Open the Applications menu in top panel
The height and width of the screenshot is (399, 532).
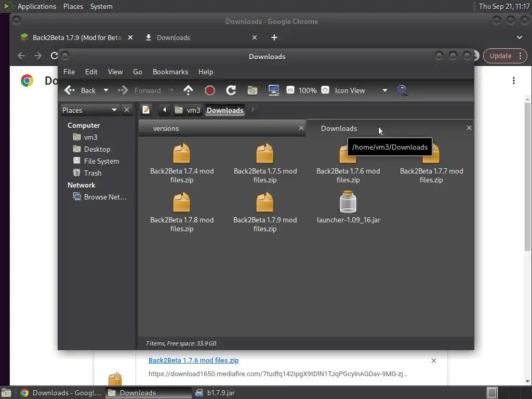click(37, 6)
